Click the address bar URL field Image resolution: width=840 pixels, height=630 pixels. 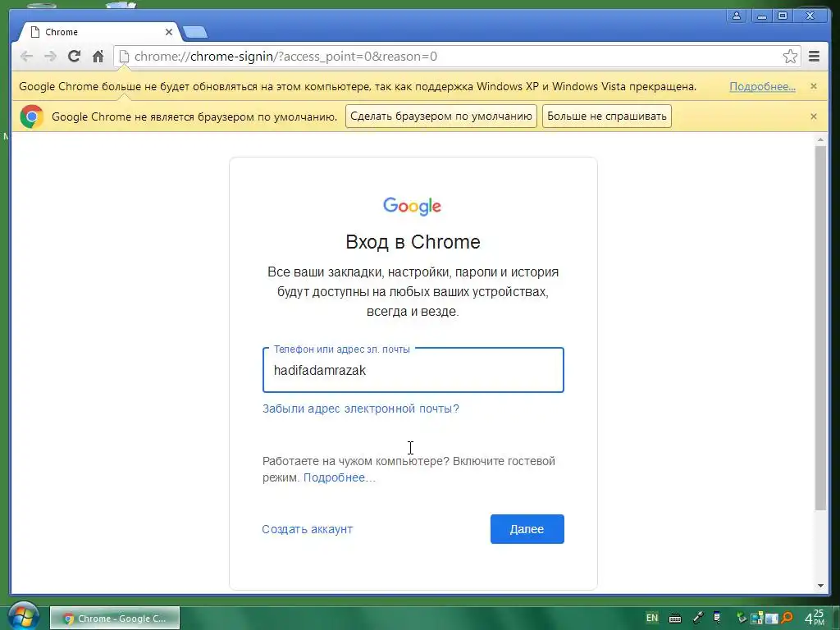(455, 57)
